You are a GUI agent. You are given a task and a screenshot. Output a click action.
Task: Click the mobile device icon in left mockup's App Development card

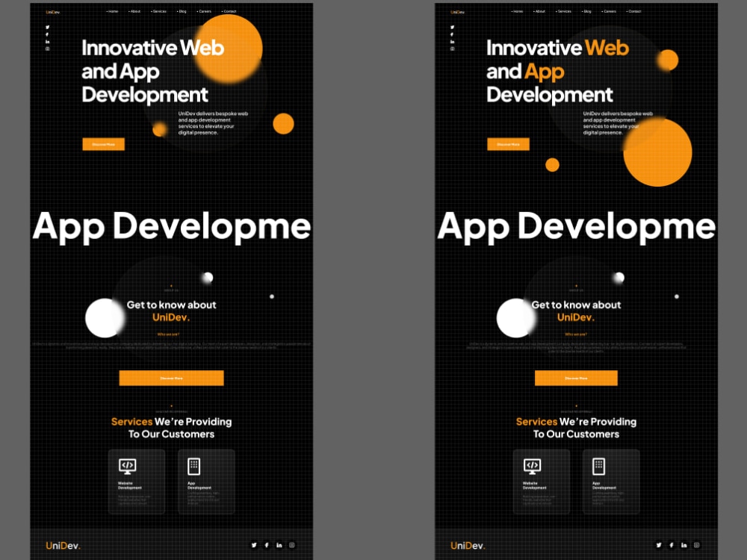coord(194,466)
